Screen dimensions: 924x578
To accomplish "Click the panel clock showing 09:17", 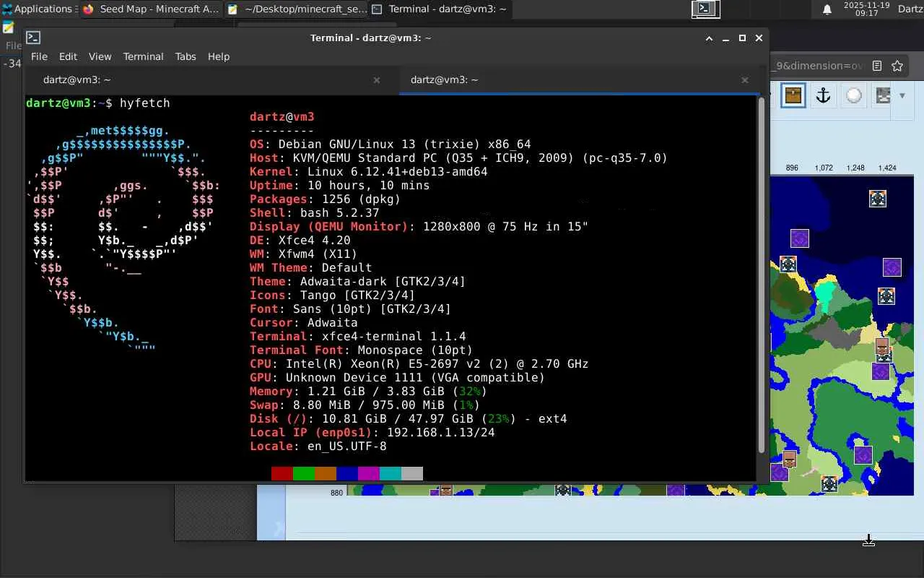I will [866, 9].
